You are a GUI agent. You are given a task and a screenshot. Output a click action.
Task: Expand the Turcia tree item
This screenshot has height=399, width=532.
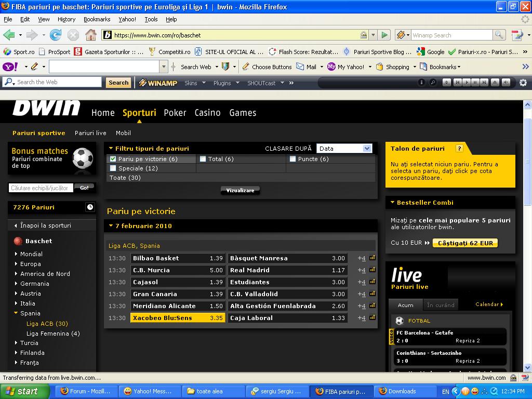pyautogui.click(x=16, y=343)
